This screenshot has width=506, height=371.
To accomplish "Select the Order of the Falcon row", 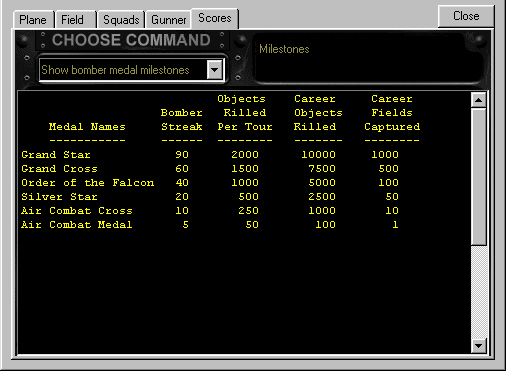I will [210, 183].
